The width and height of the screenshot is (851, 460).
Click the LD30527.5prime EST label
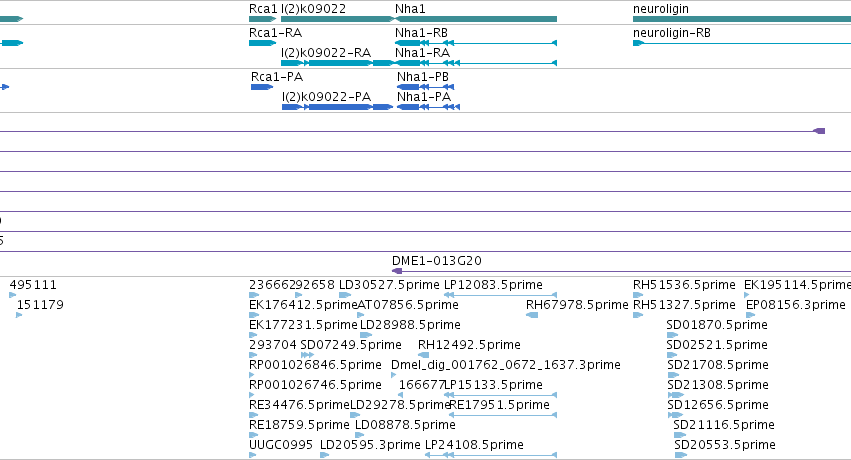click(389, 285)
